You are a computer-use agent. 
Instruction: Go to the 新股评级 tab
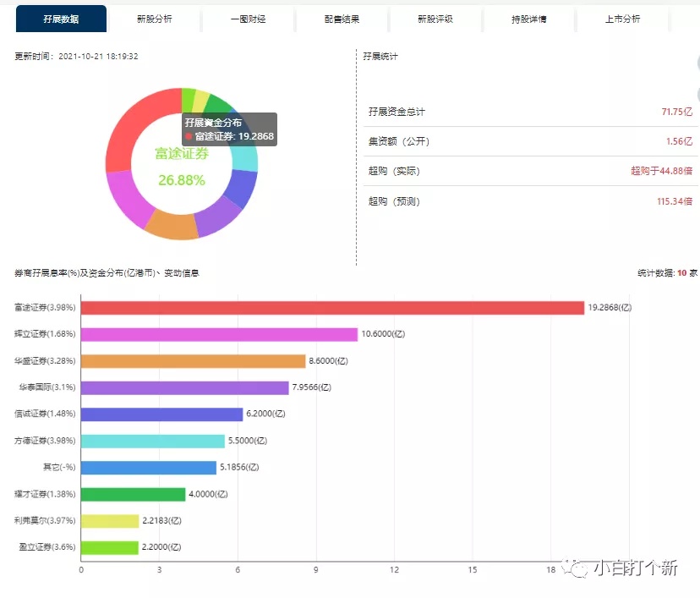pos(435,19)
